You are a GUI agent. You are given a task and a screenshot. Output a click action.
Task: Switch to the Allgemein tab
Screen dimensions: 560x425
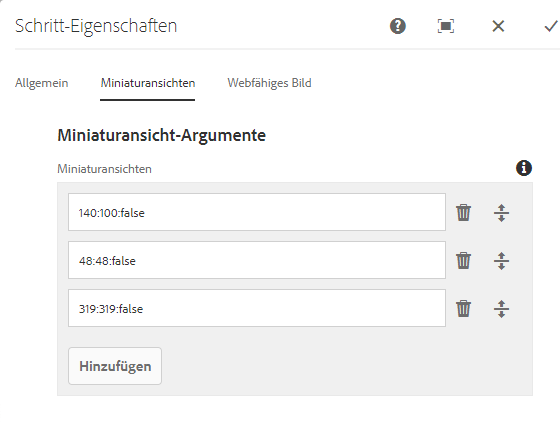coord(41,83)
